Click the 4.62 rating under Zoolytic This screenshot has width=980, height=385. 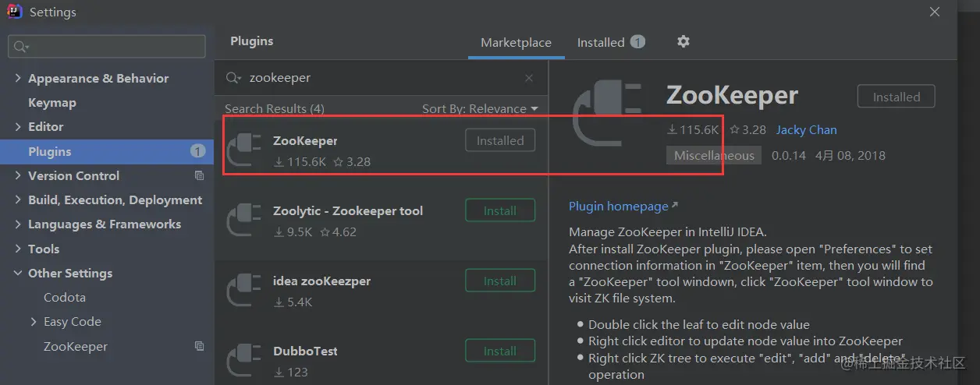(x=339, y=231)
